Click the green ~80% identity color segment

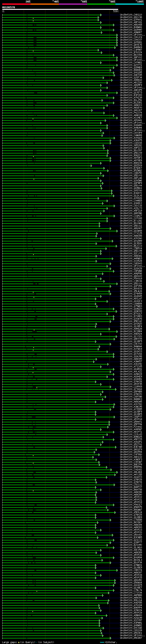pyautogui.click(x=101, y=4)
